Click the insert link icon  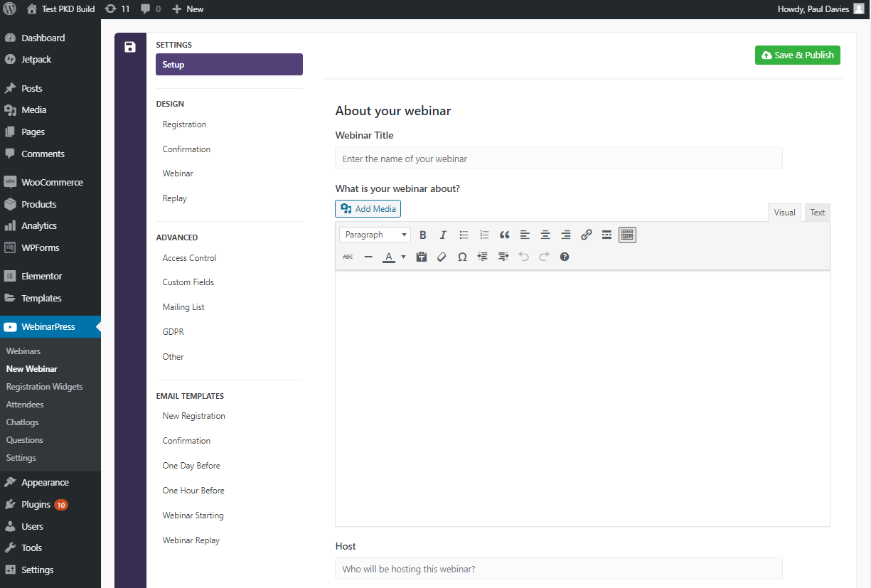tap(587, 235)
